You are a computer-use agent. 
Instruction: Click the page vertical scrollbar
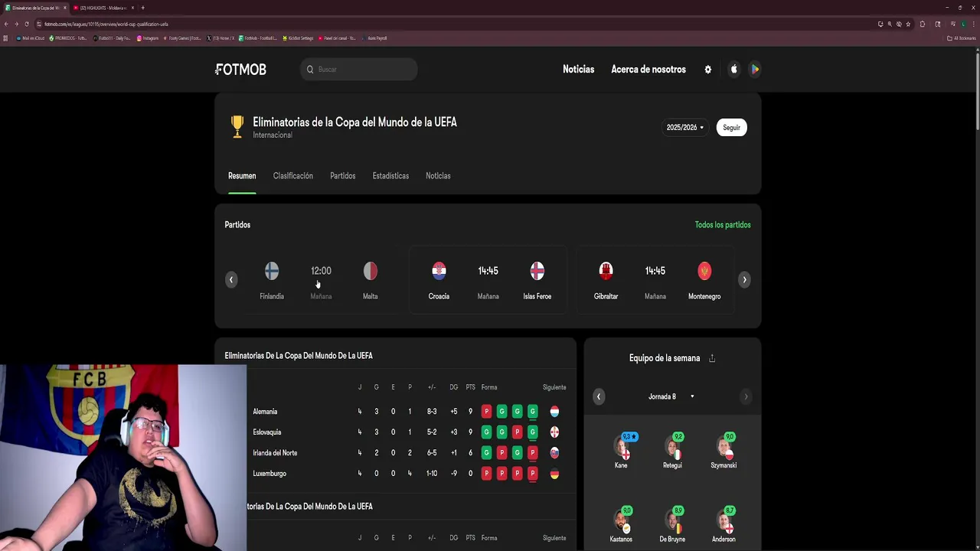tap(977, 92)
